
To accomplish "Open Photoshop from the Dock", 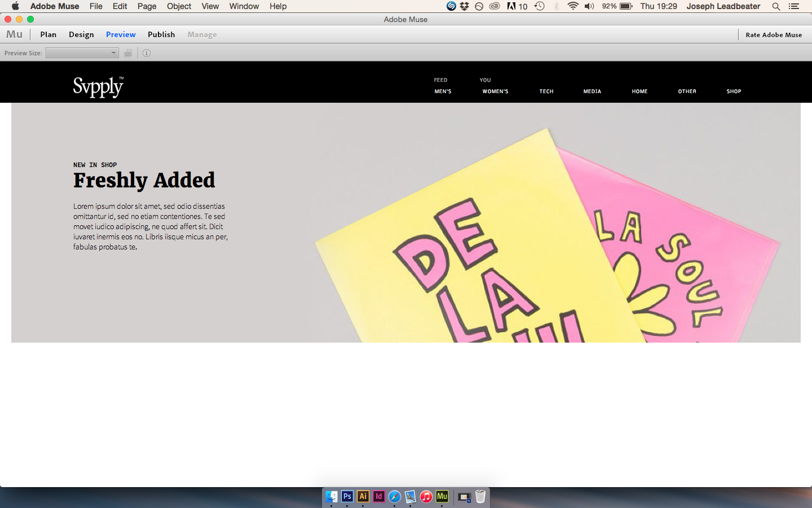I will 347,496.
